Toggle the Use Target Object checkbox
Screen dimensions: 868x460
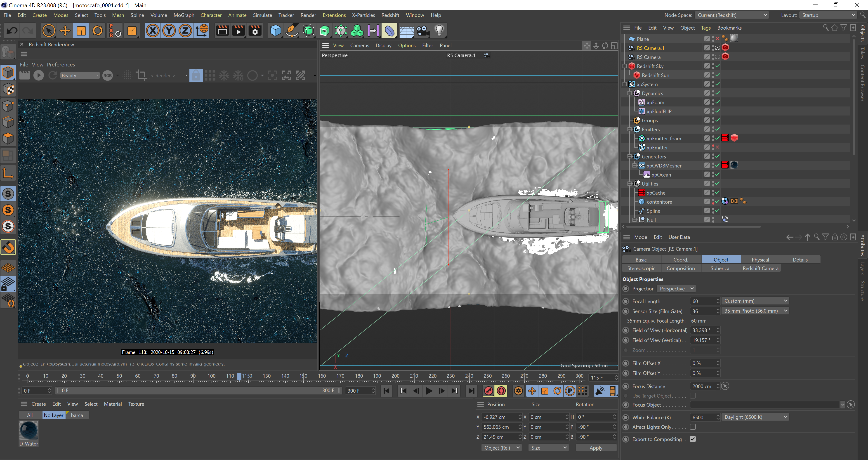click(693, 396)
